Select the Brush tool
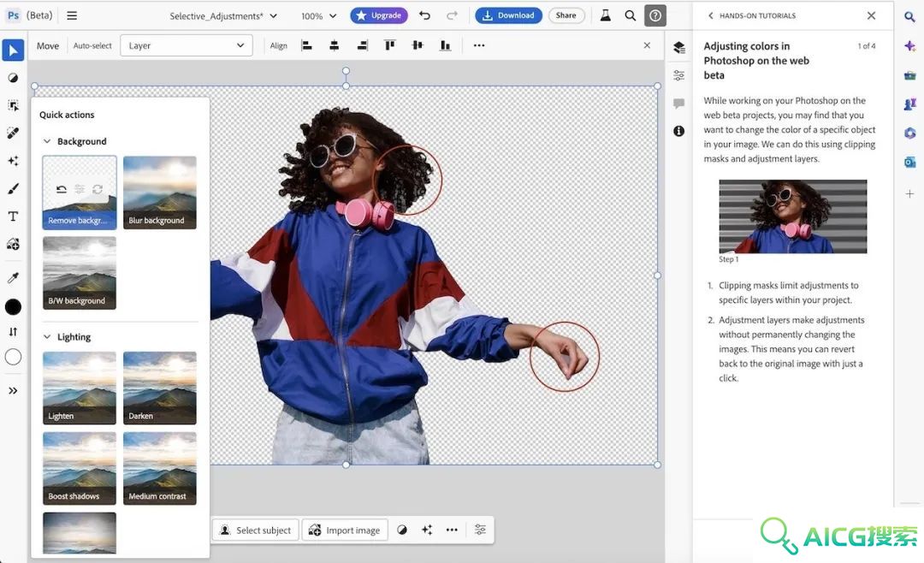This screenshot has height=563, width=924. coord(13,188)
